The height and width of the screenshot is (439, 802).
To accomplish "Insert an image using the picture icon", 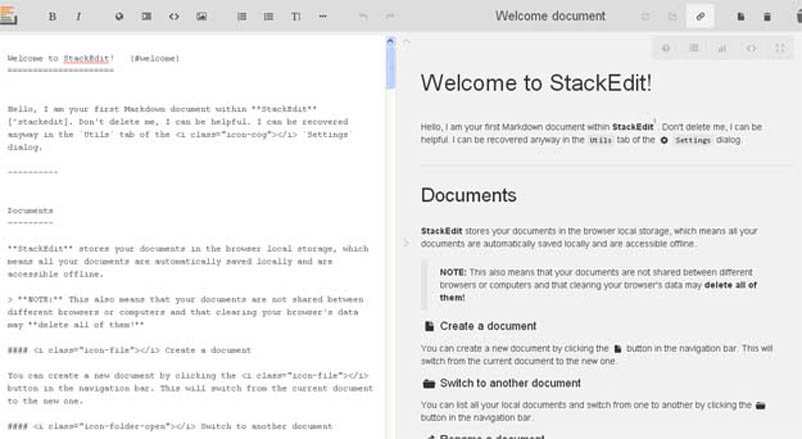I will 201,17.
